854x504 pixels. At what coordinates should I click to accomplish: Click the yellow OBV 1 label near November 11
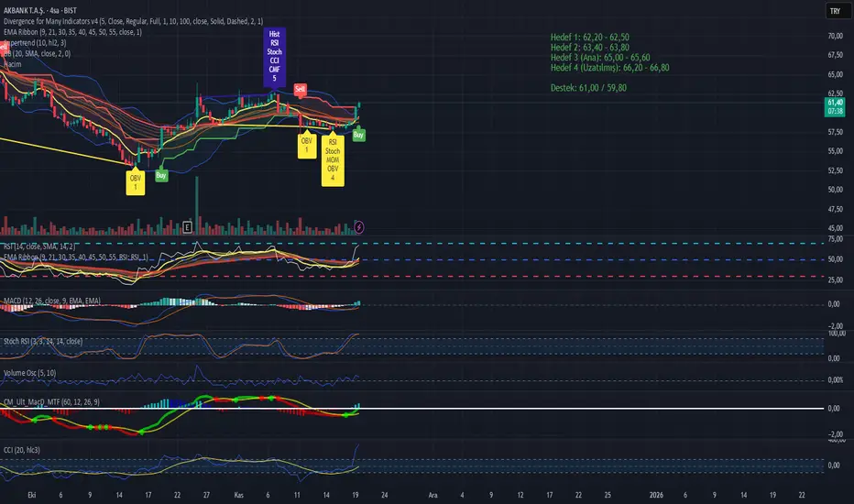pos(307,146)
